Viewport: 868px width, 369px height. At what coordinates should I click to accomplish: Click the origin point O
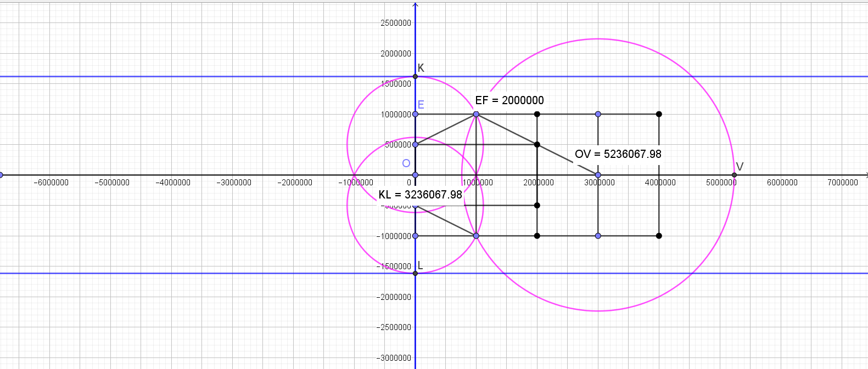tap(415, 175)
